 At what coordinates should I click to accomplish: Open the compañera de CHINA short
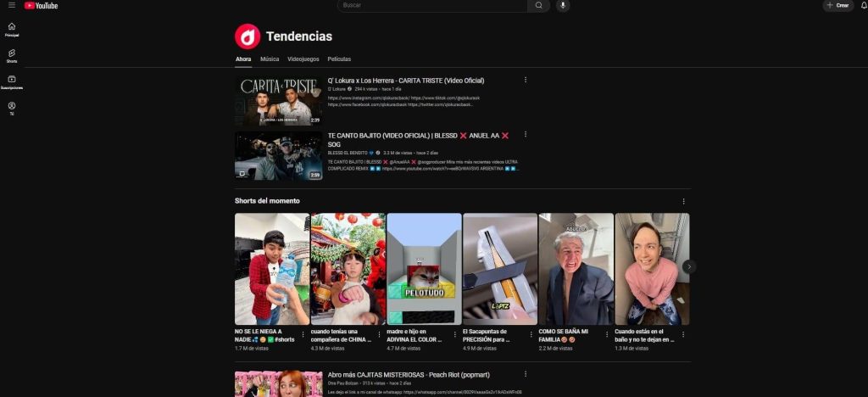click(348, 269)
